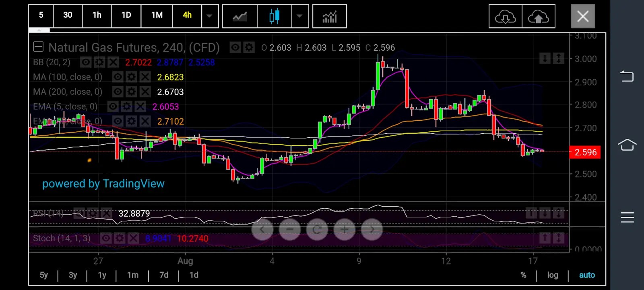Image resolution: width=644 pixels, height=290 pixels.
Task: Switch to the 1D timeframe
Action: (126, 16)
